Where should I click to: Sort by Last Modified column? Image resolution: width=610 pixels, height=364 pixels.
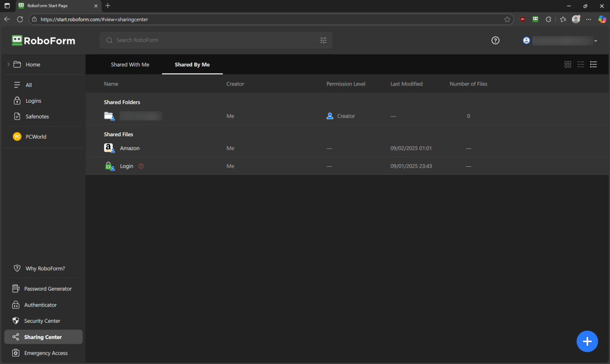click(406, 84)
